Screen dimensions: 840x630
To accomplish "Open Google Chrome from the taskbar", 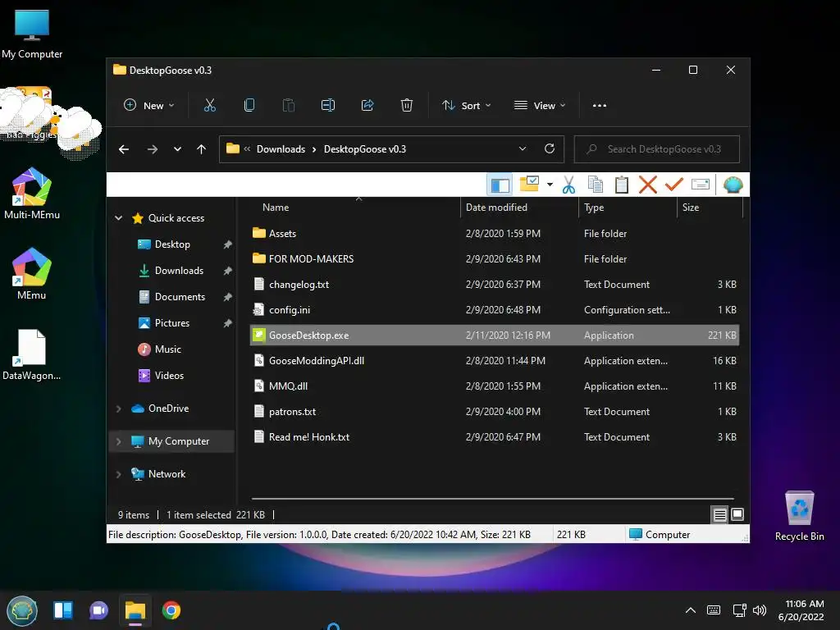I will click(171, 610).
